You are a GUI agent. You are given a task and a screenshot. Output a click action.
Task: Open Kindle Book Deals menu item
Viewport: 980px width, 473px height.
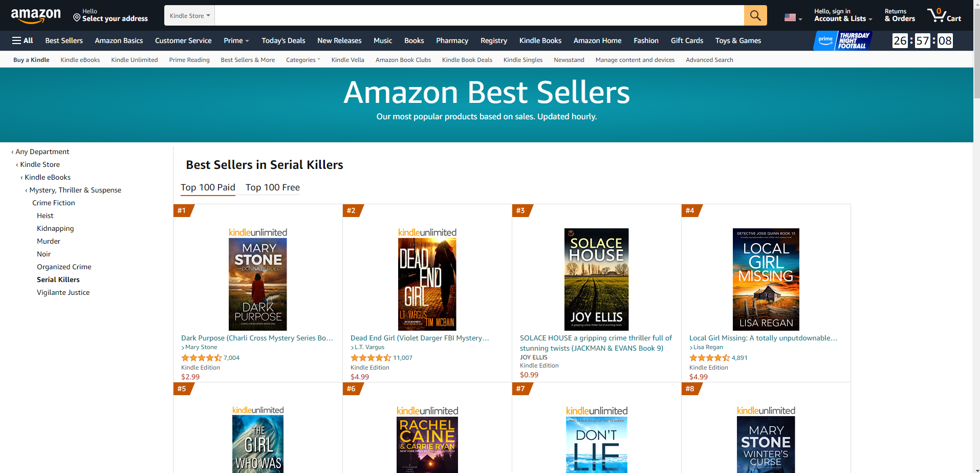(467, 60)
